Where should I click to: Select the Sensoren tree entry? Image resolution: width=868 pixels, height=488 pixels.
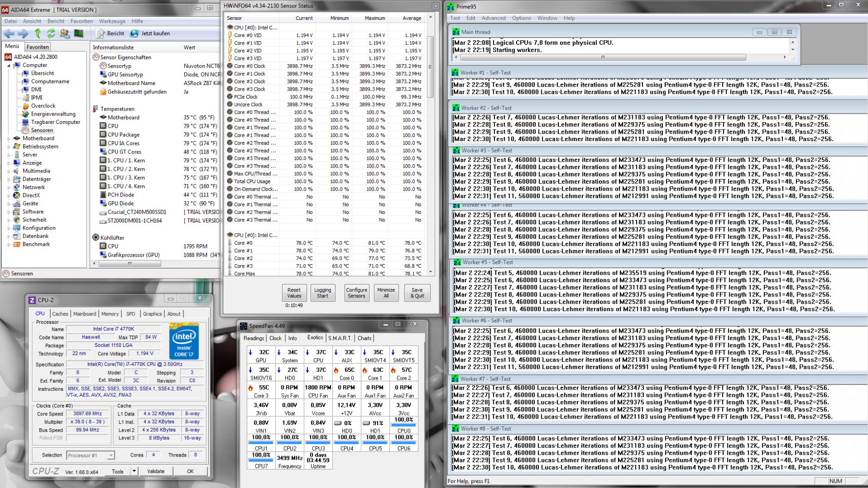pos(42,130)
